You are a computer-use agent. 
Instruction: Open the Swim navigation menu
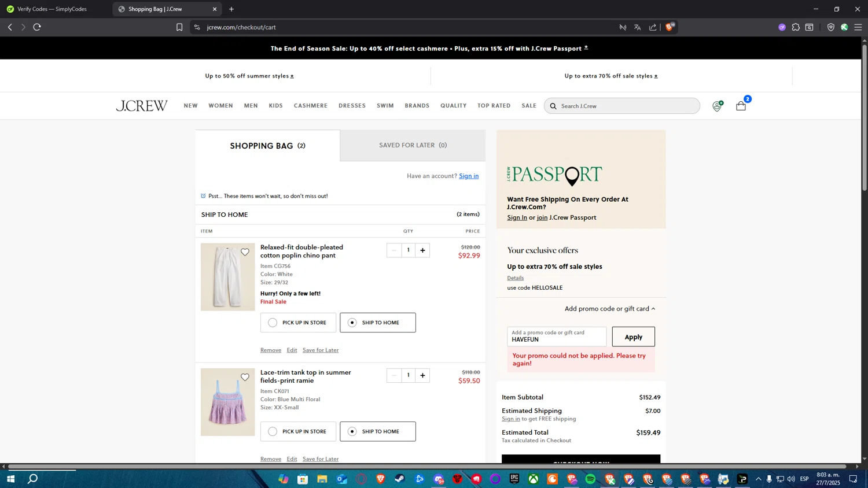(x=385, y=106)
